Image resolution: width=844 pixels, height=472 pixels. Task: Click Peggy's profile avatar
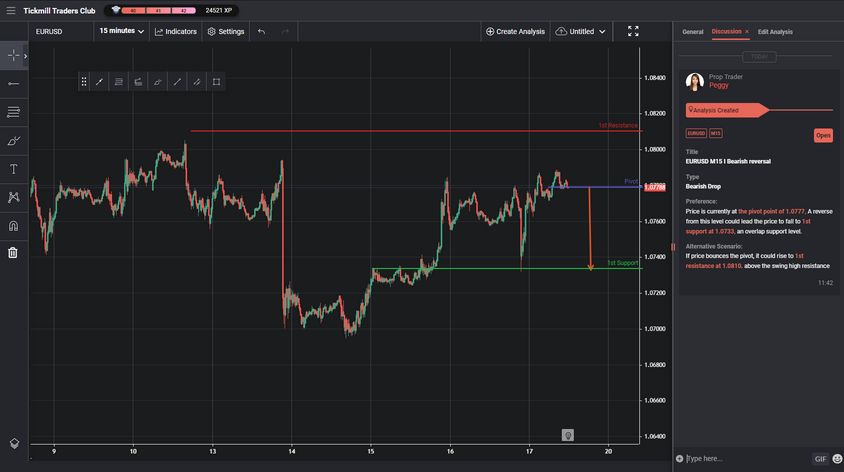click(695, 82)
